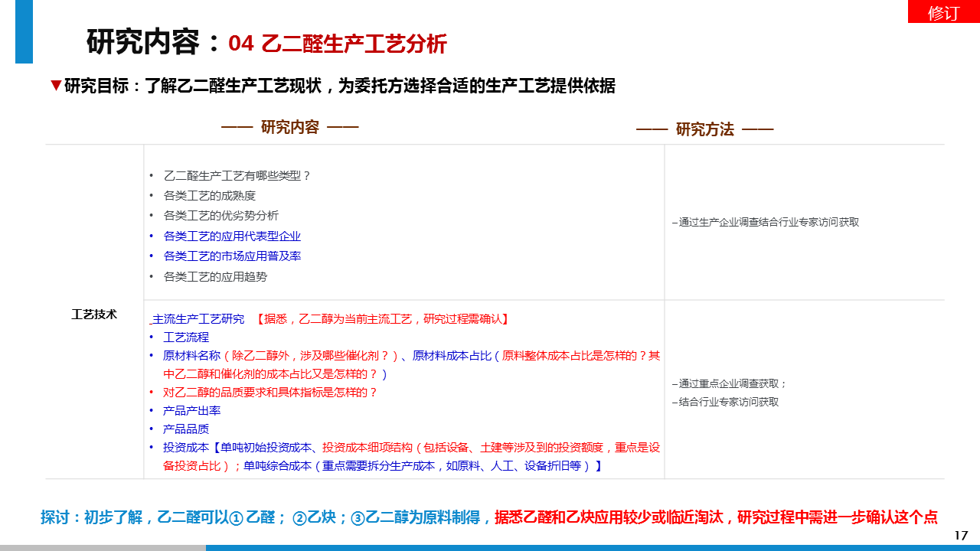Click the bullet 乙二醛生产工艺有哪些类型？
The height and width of the screenshot is (551, 980).
[237, 175]
